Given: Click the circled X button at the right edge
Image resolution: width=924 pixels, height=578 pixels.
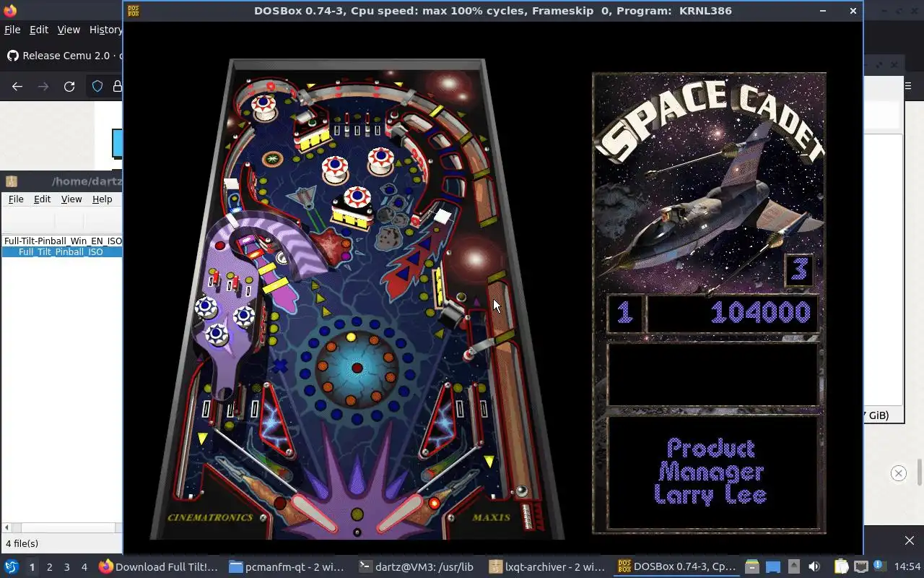Looking at the screenshot, I should coord(898,473).
